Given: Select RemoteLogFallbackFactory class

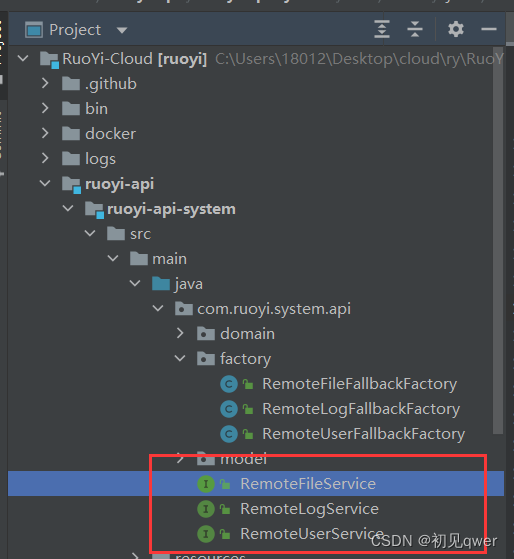Looking at the screenshot, I should [361, 409].
